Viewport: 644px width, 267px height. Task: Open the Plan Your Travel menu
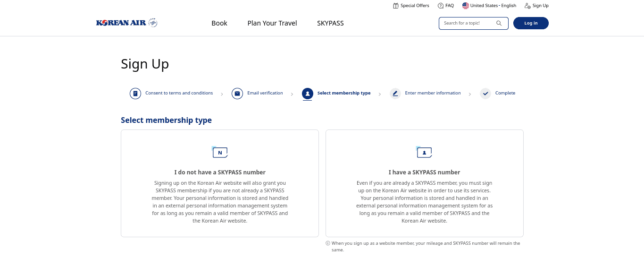coord(272,23)
